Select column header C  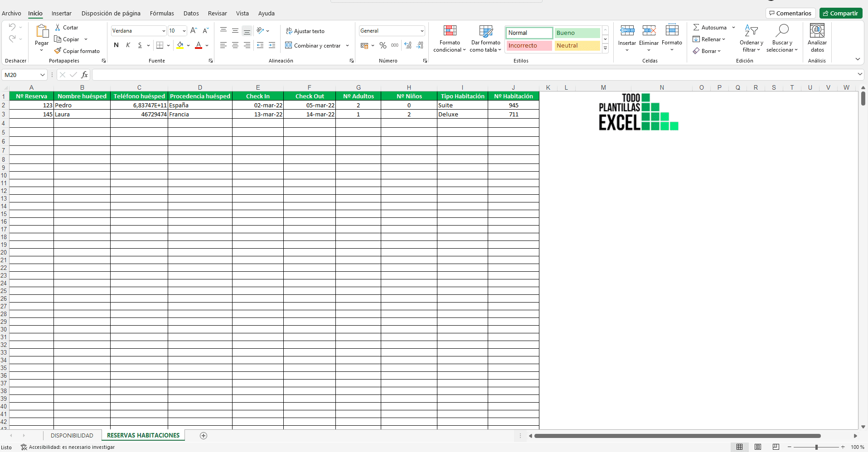tap(139, 87)
